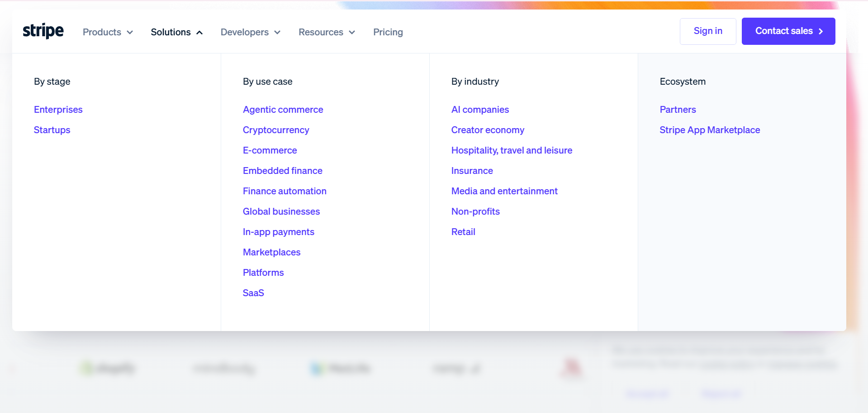Click the Sign in button
Image resolution: width=868 pixels, height=413 pixels.
[x=707, y=31]
